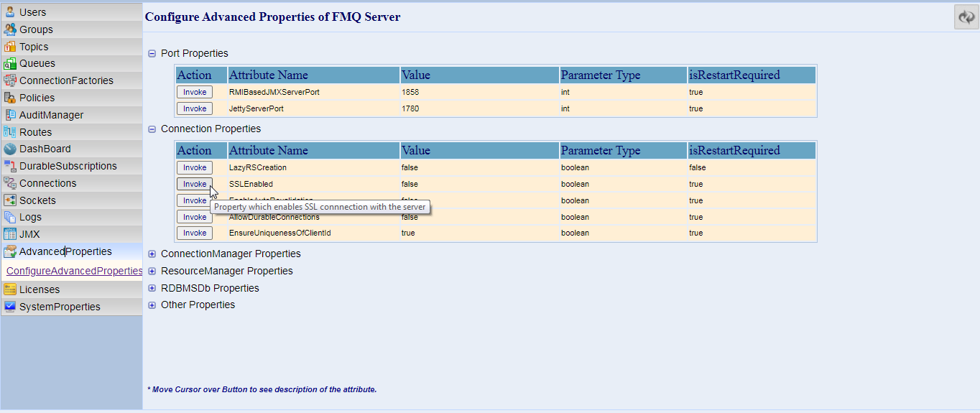Open the Licenses menu item

[72, 289]
